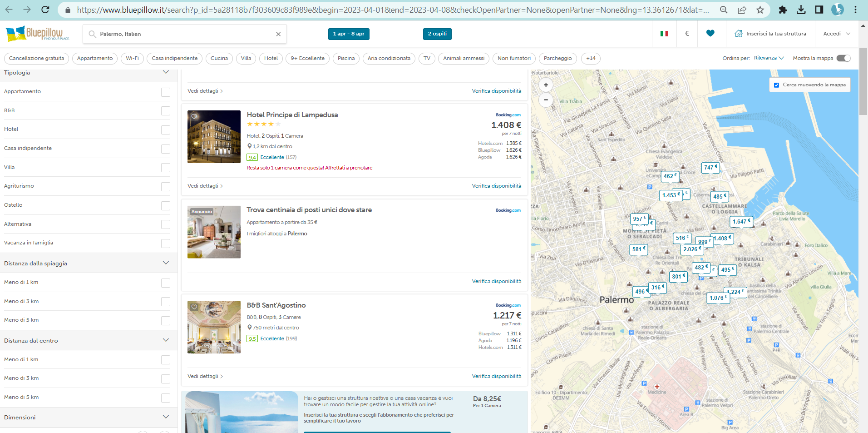Clear the Palermo search field using the X icon
Image resolution: width=868 pixels, height=433 pixels.
pos(278,34)
